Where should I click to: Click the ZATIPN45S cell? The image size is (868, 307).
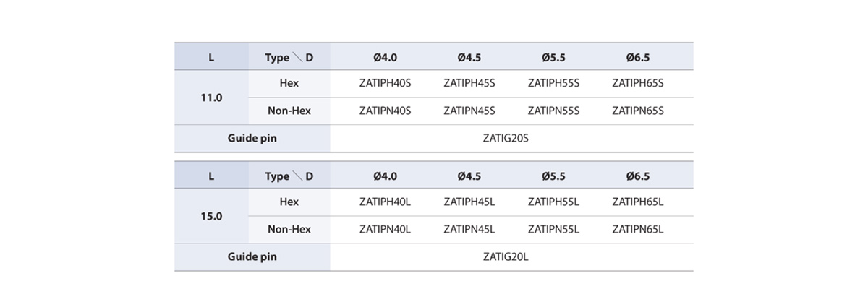pos(469,111)
